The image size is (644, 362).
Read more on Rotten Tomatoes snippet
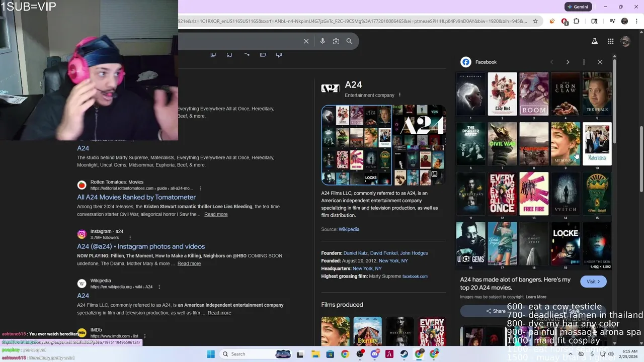tap(216, 214)
